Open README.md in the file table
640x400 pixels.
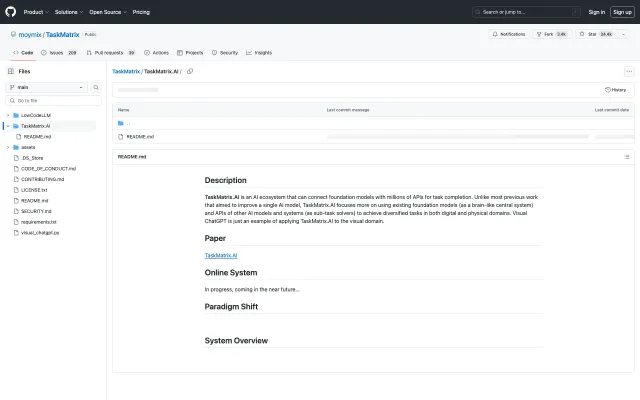(x=140, y=137)
